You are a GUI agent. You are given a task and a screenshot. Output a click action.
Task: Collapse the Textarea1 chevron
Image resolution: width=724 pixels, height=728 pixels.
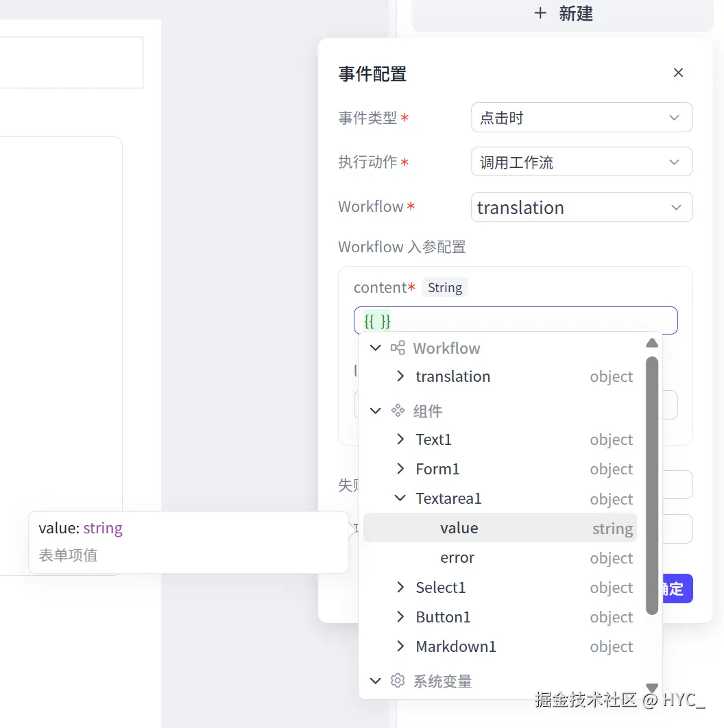point(400,498)
